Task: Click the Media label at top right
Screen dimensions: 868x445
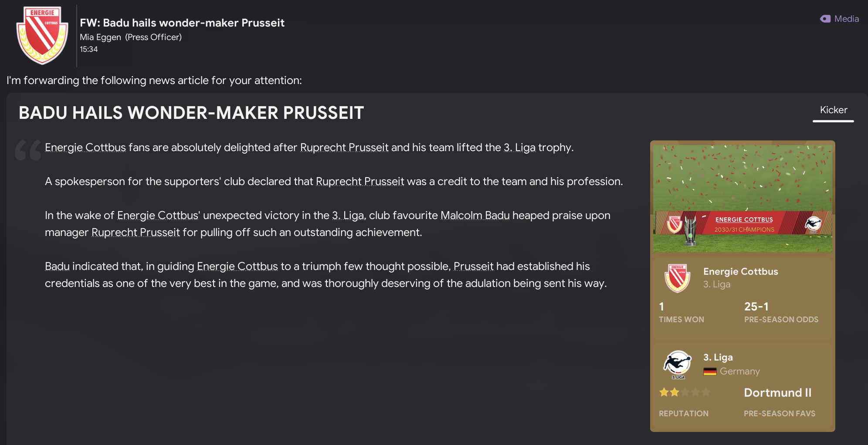Action: [846, 19]
